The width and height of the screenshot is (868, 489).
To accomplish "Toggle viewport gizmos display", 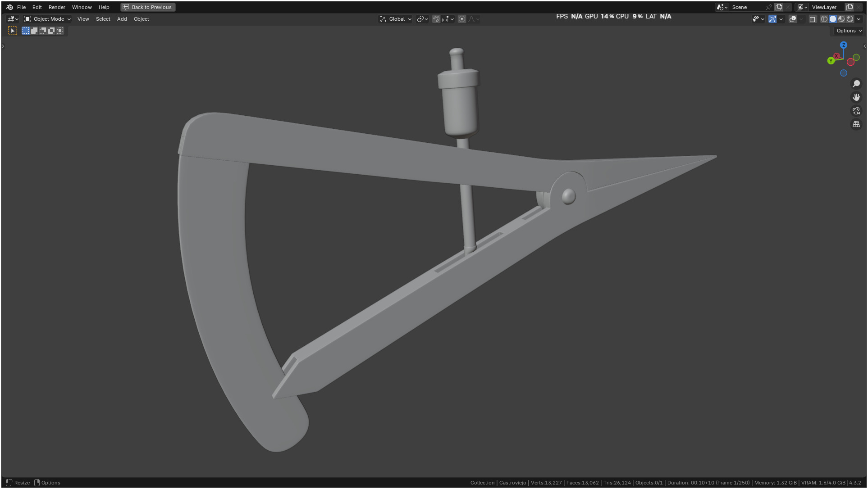I will point(772,19).
